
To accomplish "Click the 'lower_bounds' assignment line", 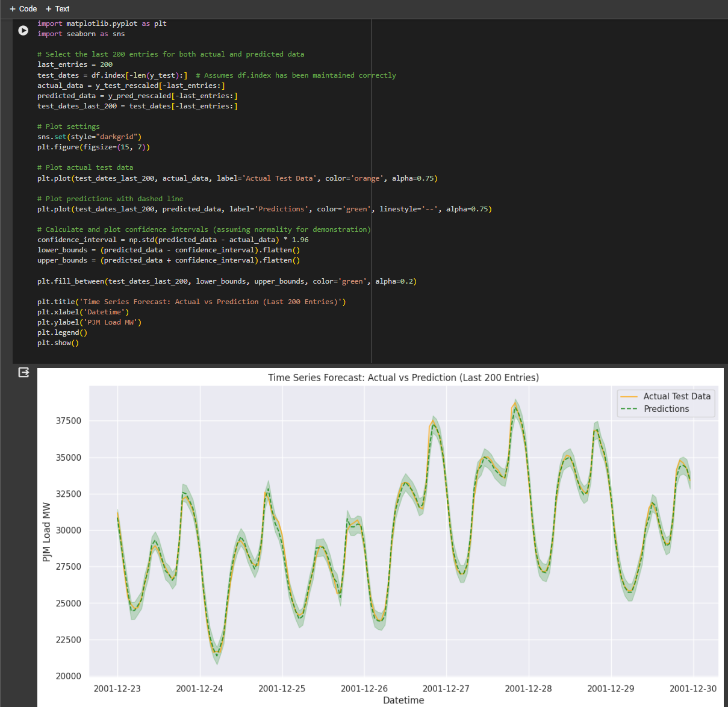I will click(x=169, y=250).
